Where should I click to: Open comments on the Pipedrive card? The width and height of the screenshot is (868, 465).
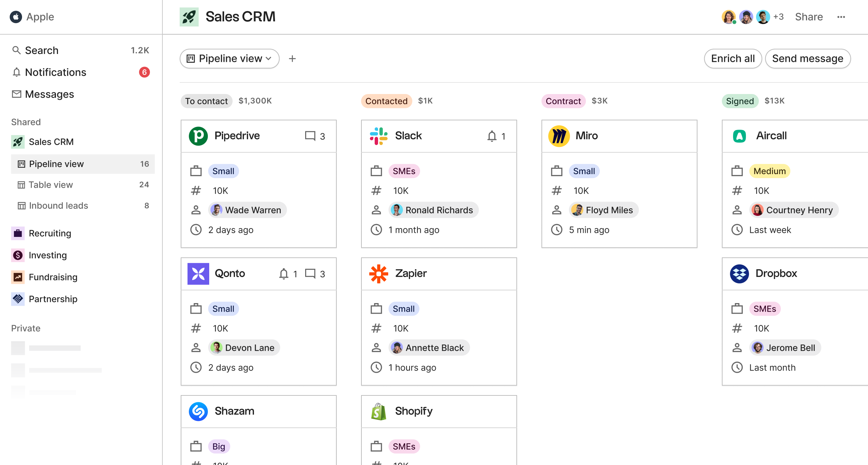[311, 136]
